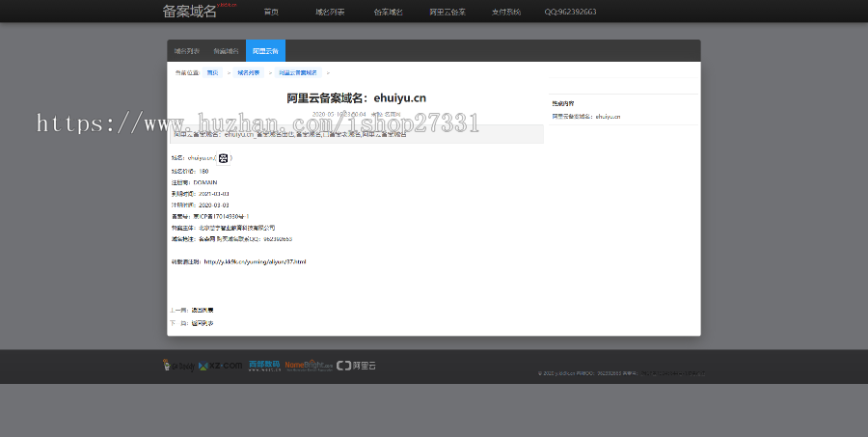Open 备案域名 in the top navigation

pos(388,12)
